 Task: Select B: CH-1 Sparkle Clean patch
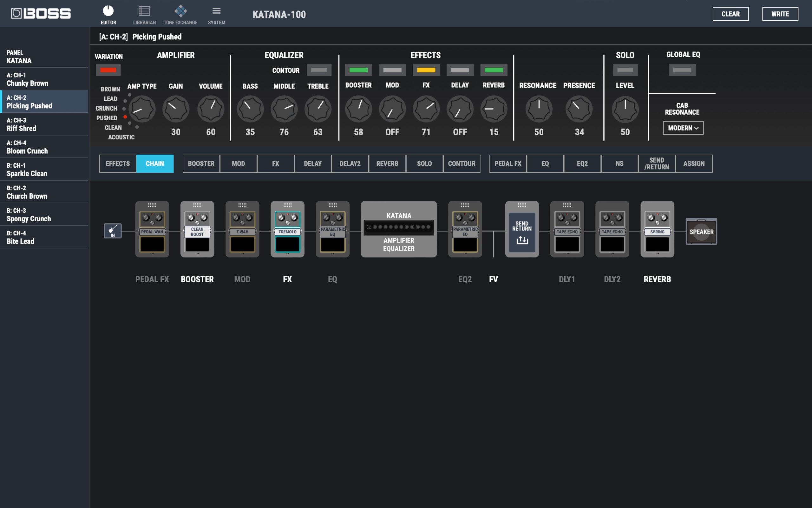[44, 169]
